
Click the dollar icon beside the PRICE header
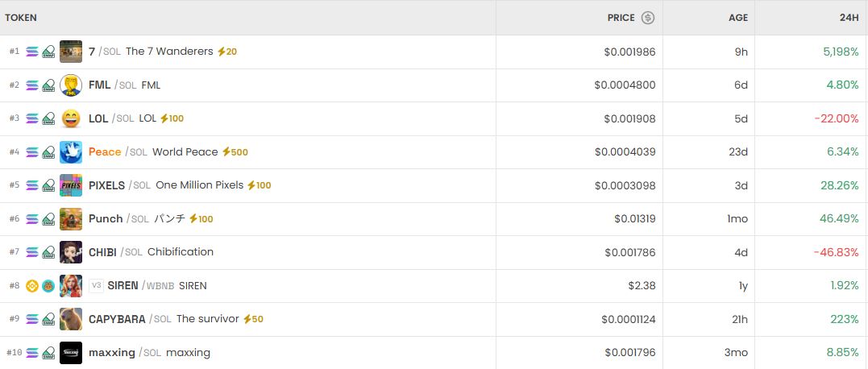pos(648,18)
